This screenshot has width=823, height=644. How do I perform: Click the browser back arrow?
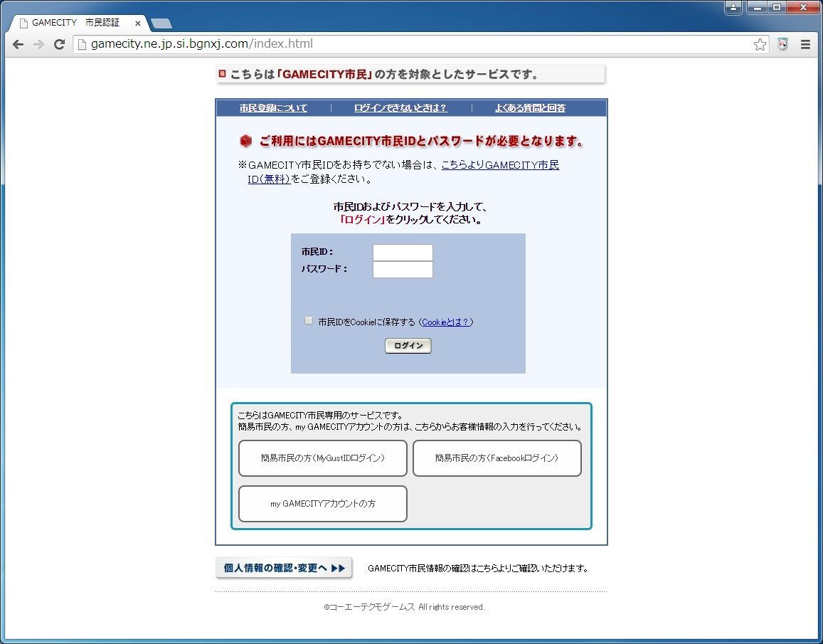18,45
